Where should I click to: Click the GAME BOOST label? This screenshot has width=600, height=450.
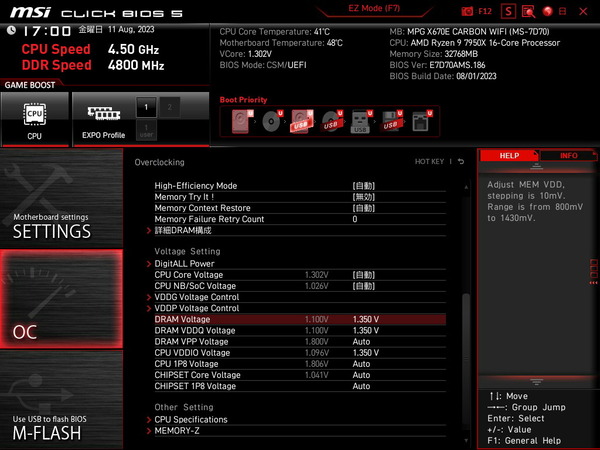[x=30, y=85]
